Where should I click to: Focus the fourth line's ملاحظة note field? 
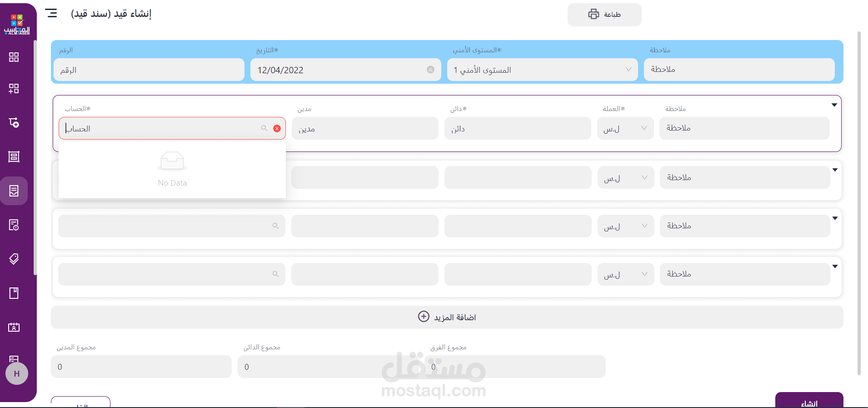coord(745,274)
